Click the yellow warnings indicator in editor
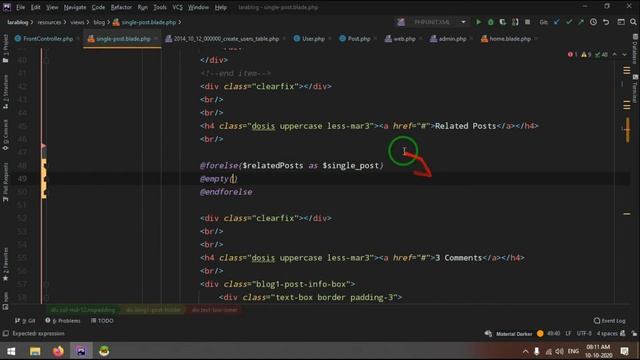This screenshot has height=360, width=640. [586, 54]
